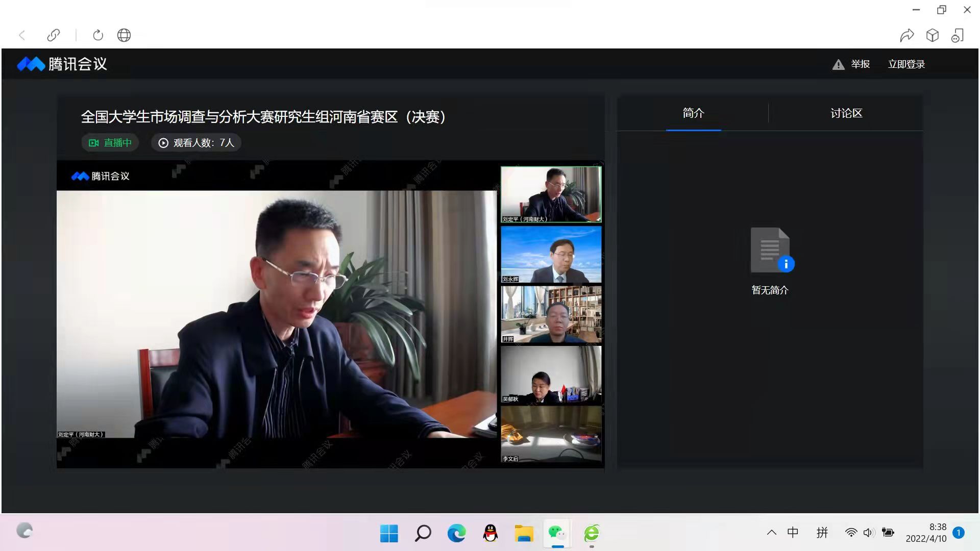Click the cube mini-program icon
This screenshot has width=980, height=551.
pos(933,35)
